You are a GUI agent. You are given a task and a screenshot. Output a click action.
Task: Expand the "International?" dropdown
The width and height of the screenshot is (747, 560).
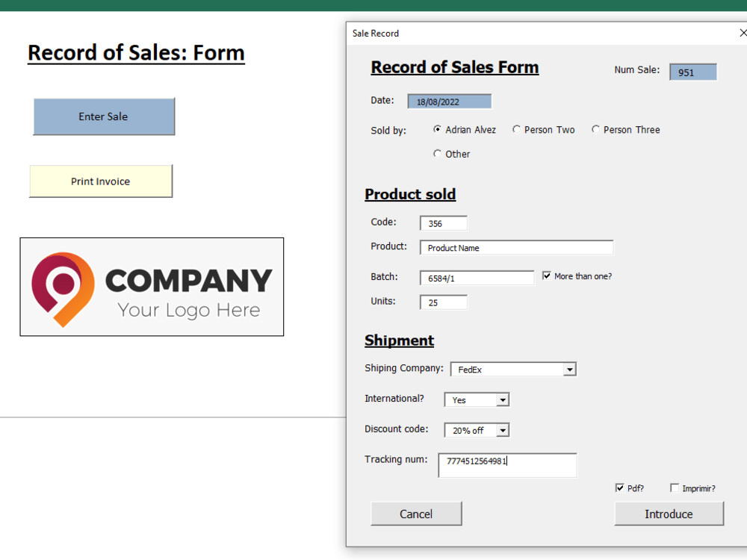coord(503,399)
